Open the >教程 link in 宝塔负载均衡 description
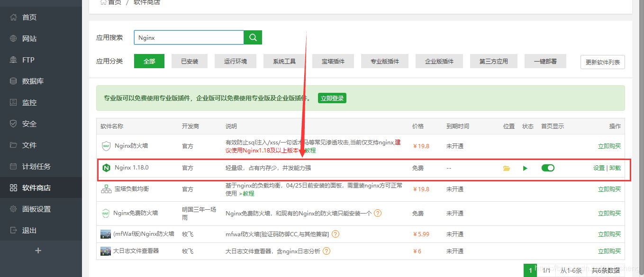Viewport: 644px width, 277px height. coord(246,194)
